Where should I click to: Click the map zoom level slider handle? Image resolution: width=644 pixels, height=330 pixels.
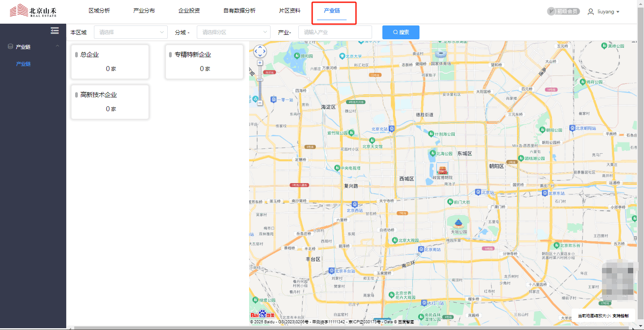260,79
